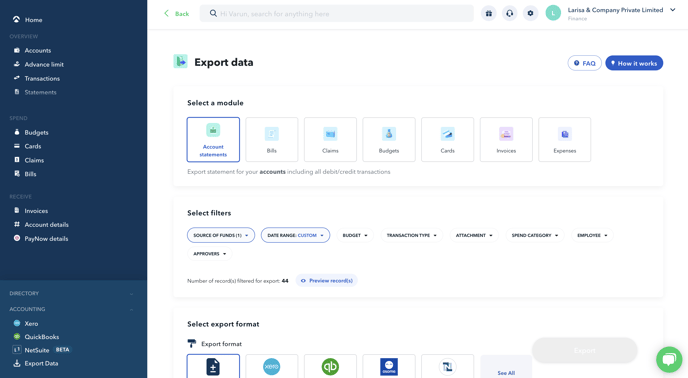Choose the NetSuite export format tile
Viewport: 688px width, 378px height.
coord(448,366)
